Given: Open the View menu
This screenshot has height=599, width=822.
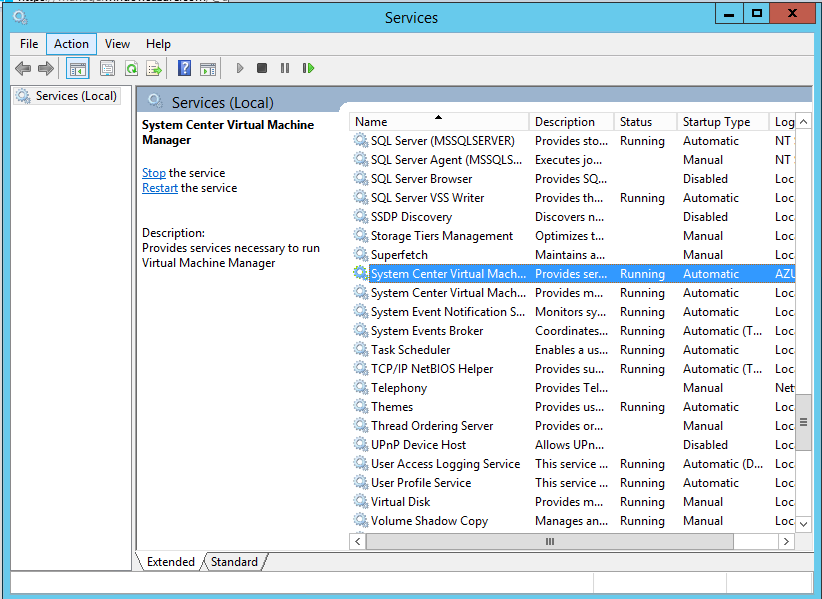Looking at the screenshot, I should point(117,44).
